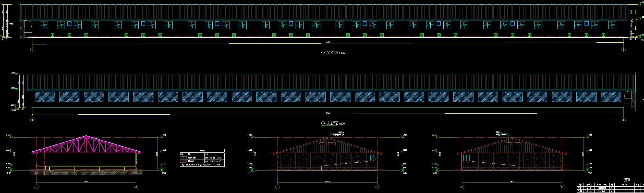Click axis bubble C below the truss section
This screenshot has width=644, height=193.
click(x=37, y=187)
